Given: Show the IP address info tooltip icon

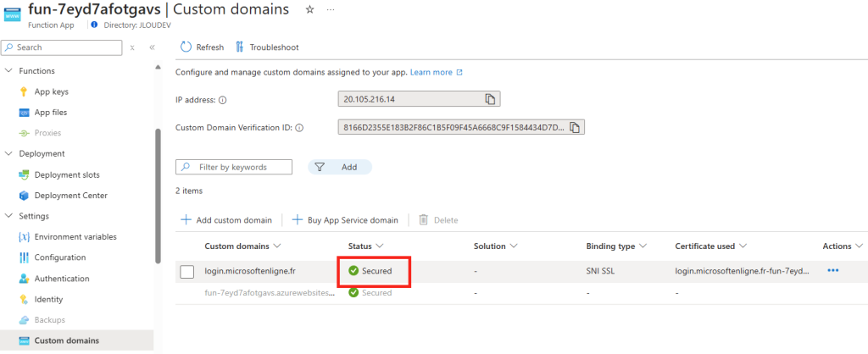Looking at the screenshot, I should [223, 100].
